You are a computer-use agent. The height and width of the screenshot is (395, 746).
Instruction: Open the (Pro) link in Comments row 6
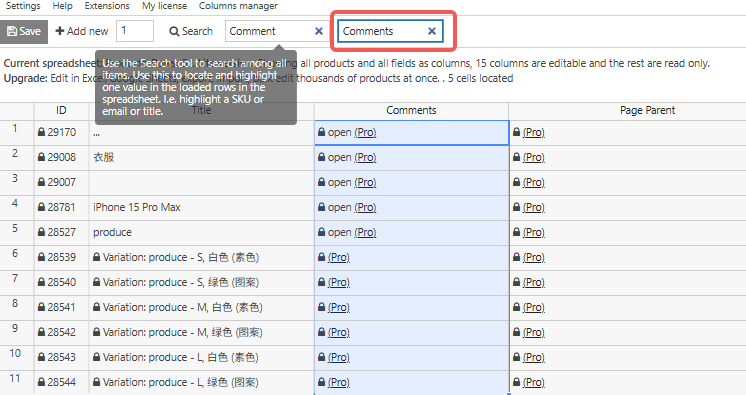(x=339, y=257)
